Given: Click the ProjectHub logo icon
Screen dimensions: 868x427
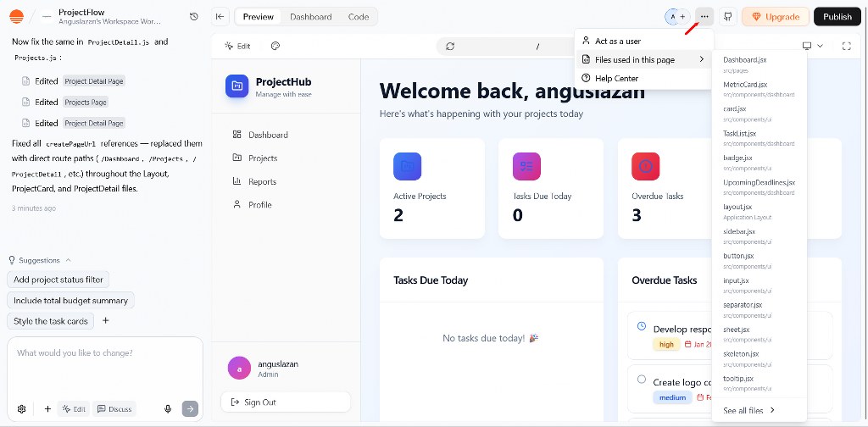Looking at the screenshot, I should click(x=237, y=86).
